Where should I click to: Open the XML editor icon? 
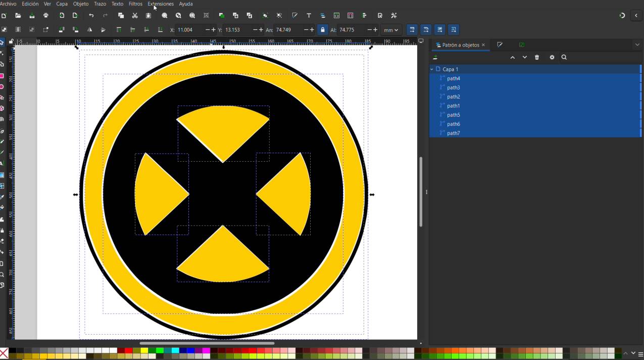[x=336, y=16]
